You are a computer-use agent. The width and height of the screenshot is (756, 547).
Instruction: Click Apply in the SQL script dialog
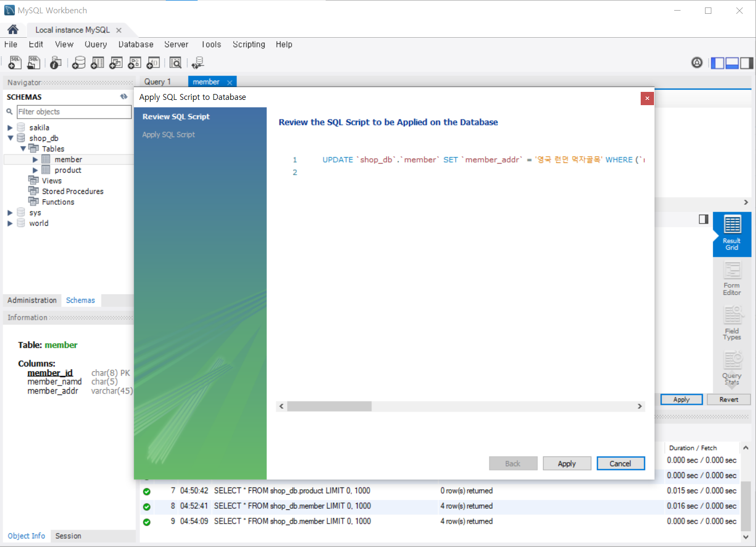click(567, 464)
